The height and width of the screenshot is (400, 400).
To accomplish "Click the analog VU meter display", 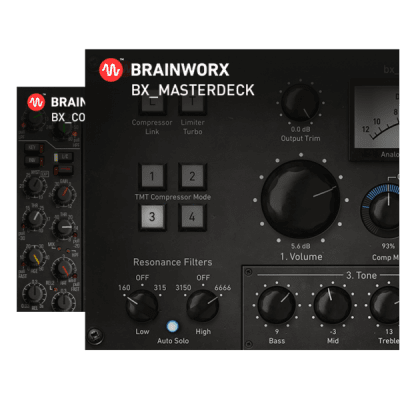I will pyautogui.click(x=377, y=117).
